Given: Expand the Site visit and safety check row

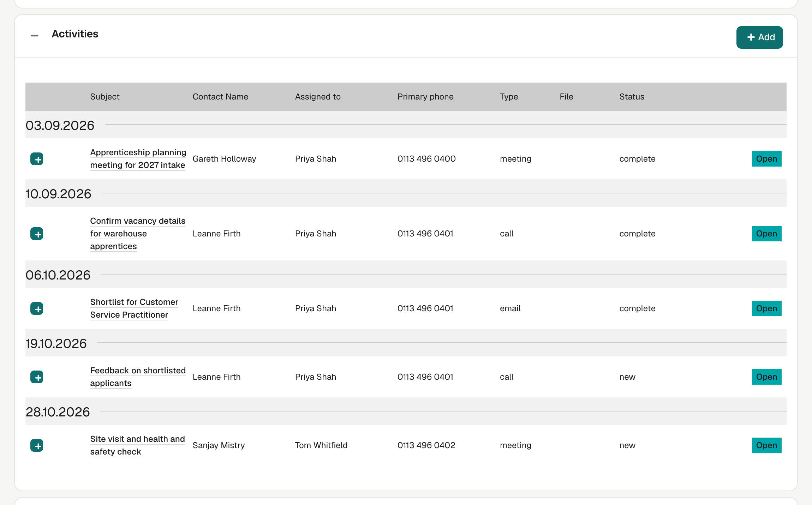Looking at the screenshot, I should (37, 445).
